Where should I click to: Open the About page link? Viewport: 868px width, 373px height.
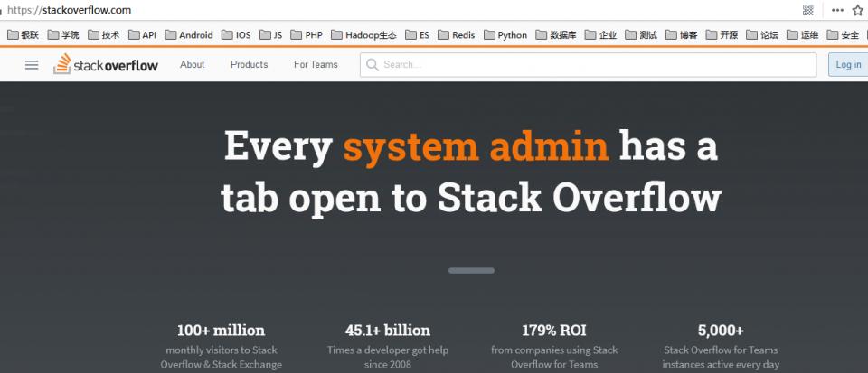192,65
